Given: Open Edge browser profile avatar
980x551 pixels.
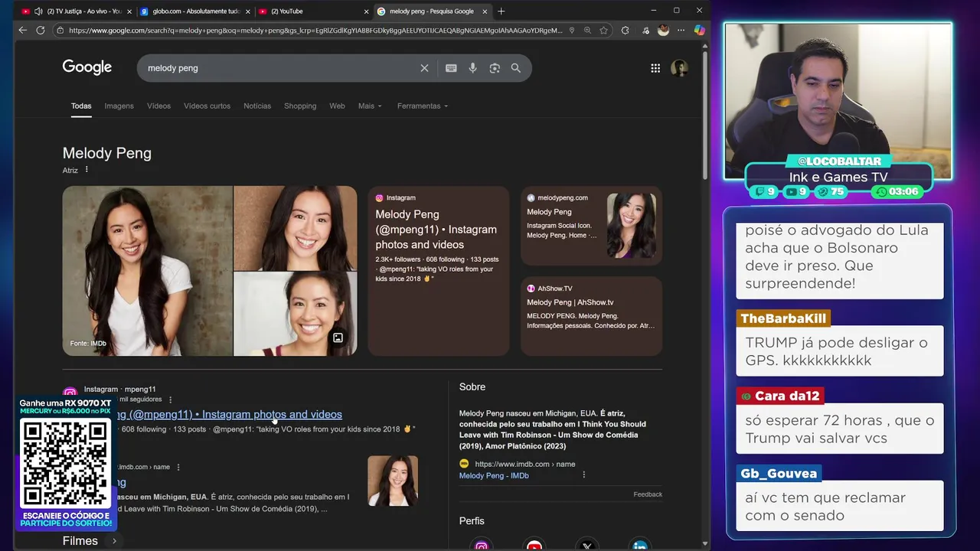Looking at the screenshot, I should pos(663,30).
